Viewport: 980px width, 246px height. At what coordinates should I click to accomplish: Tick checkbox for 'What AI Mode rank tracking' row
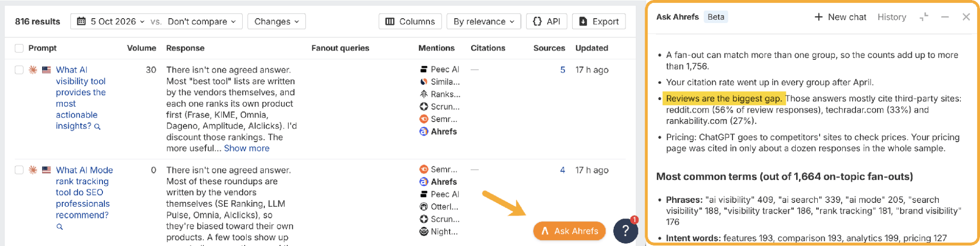(x=19, y=170)
